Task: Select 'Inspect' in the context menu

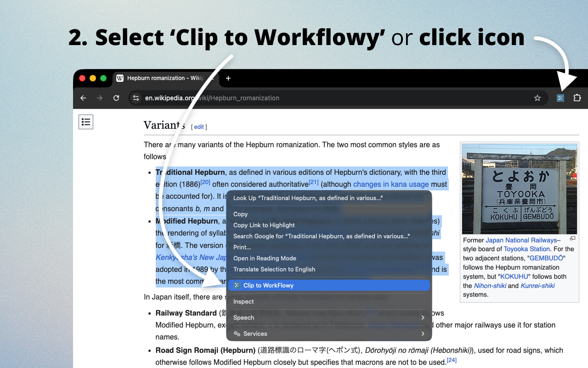Action: click(243, 301)
